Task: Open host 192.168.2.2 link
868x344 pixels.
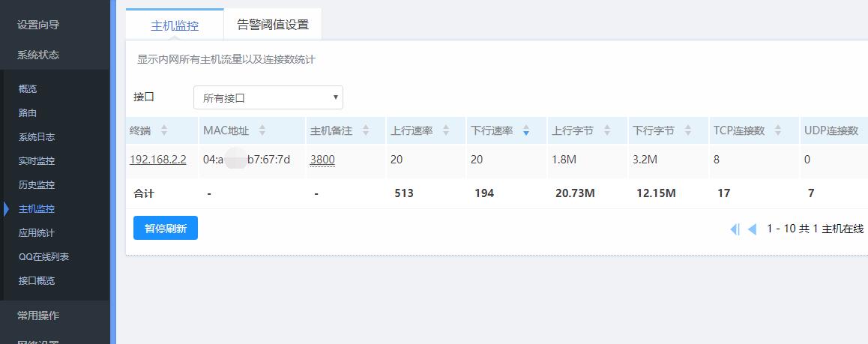Action: coord(157,160)
